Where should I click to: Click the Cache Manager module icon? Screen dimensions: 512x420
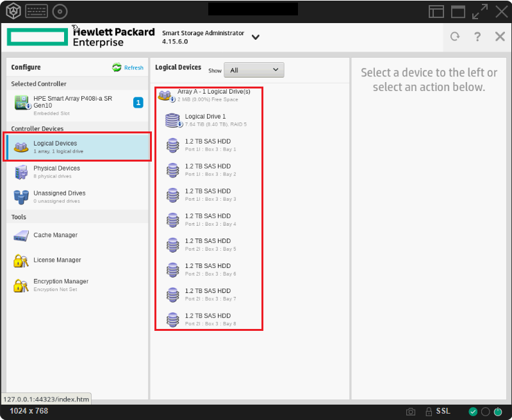pos(21,236)
